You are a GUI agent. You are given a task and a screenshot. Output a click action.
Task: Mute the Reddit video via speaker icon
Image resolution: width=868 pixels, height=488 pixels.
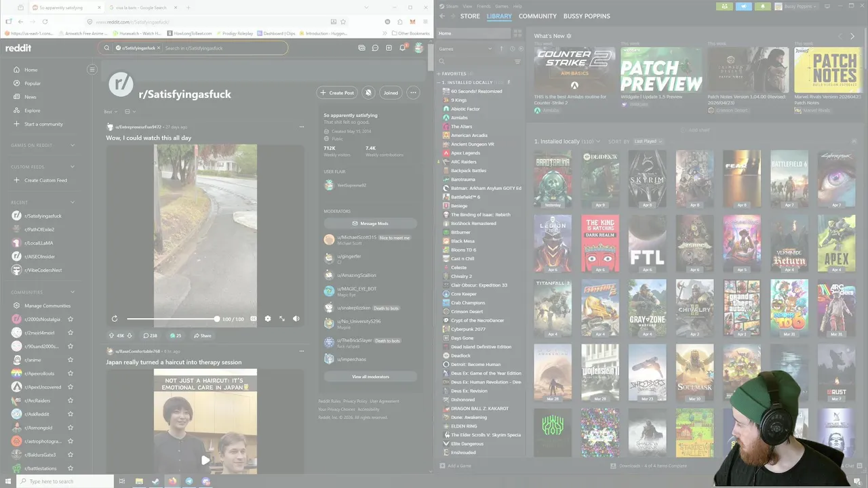[x=296, y=319]
